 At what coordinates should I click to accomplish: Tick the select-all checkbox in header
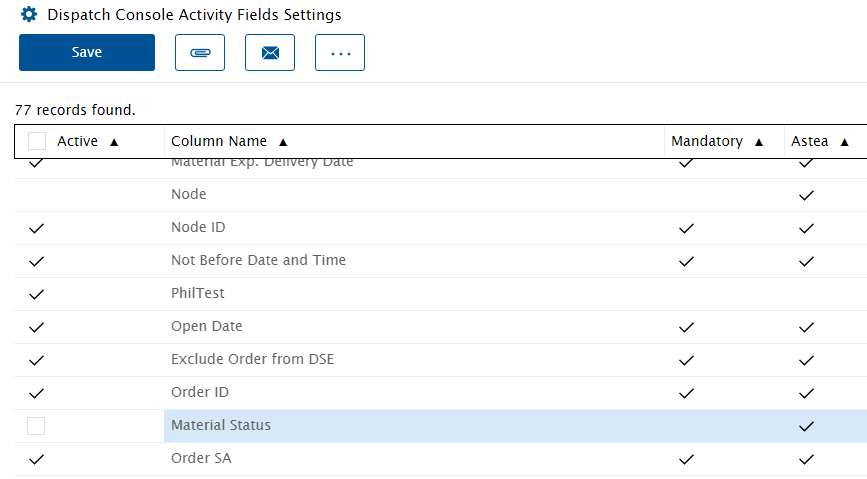[37, 141]
